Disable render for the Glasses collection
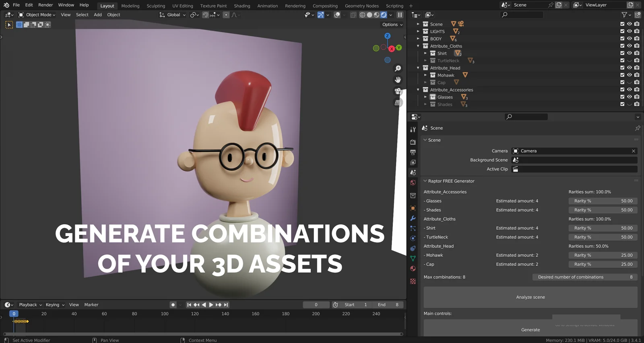This screenshot has height=343, width=644. point(637,97)
